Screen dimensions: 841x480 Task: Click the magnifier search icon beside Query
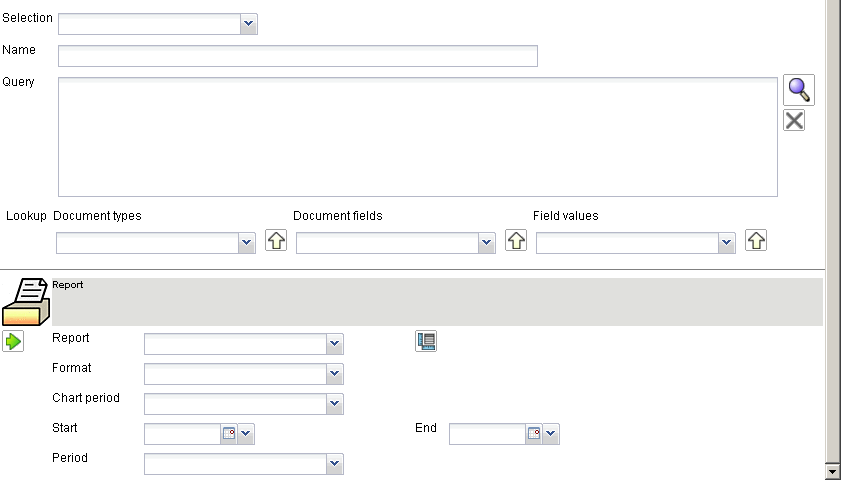(x=798, y=90)
